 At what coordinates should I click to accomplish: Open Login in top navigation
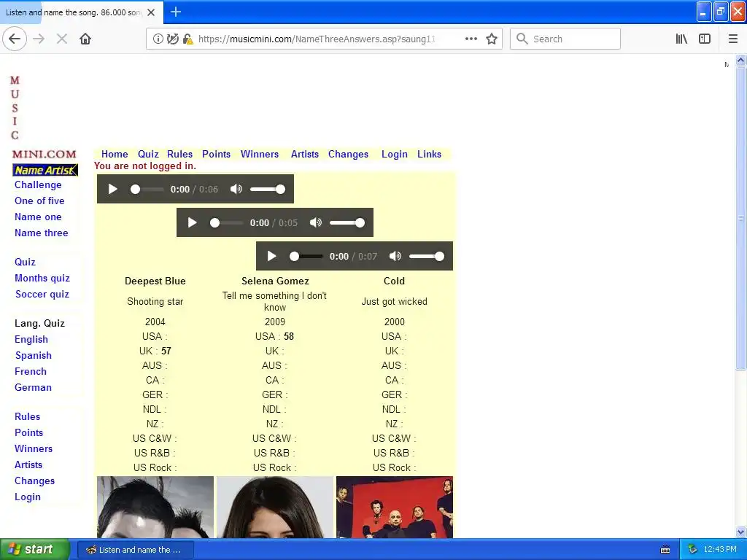click(x=395, y=154)
